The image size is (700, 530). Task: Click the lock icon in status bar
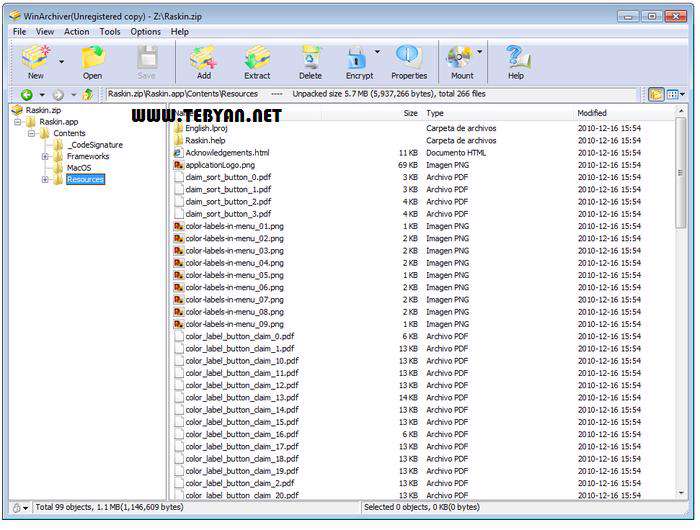tap(17, 508)
